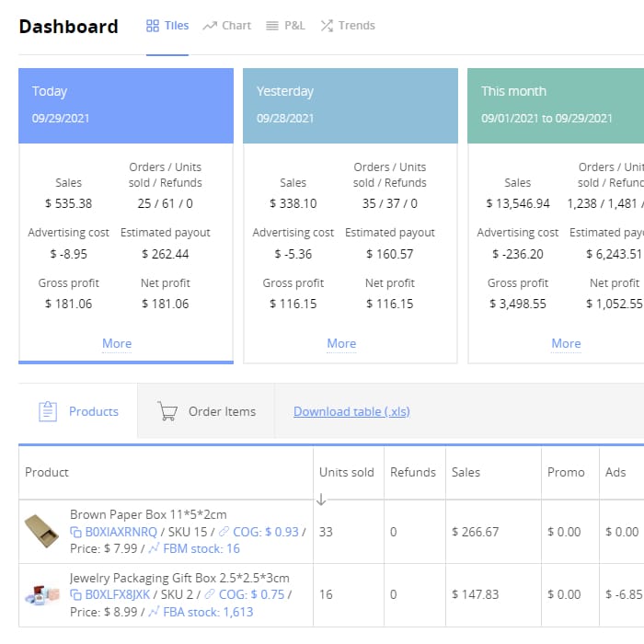Viewport: 644px width, 644px height.
Task: Click Yesterday sales value $ 338.10
Action: pyautogui.click(x=293, y=203)
